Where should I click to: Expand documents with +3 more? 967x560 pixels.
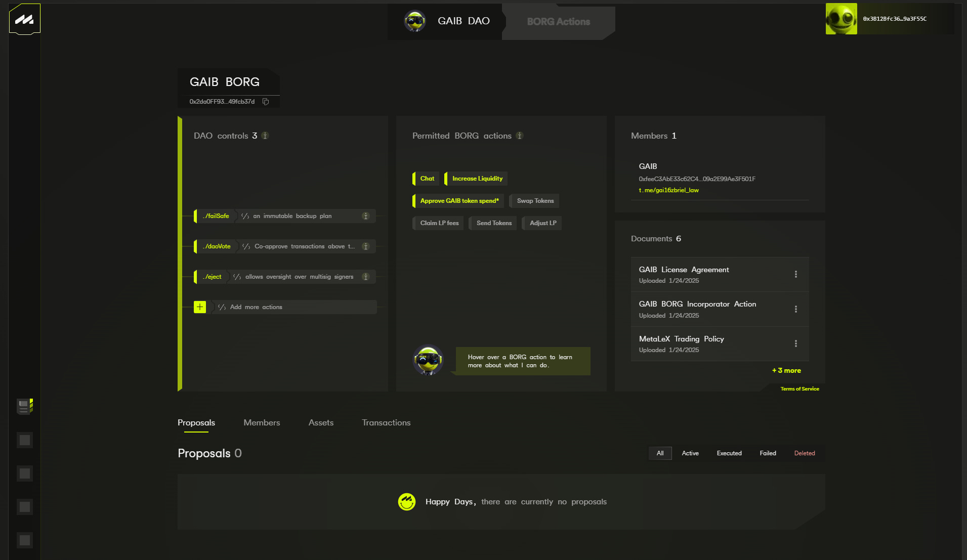786,371
